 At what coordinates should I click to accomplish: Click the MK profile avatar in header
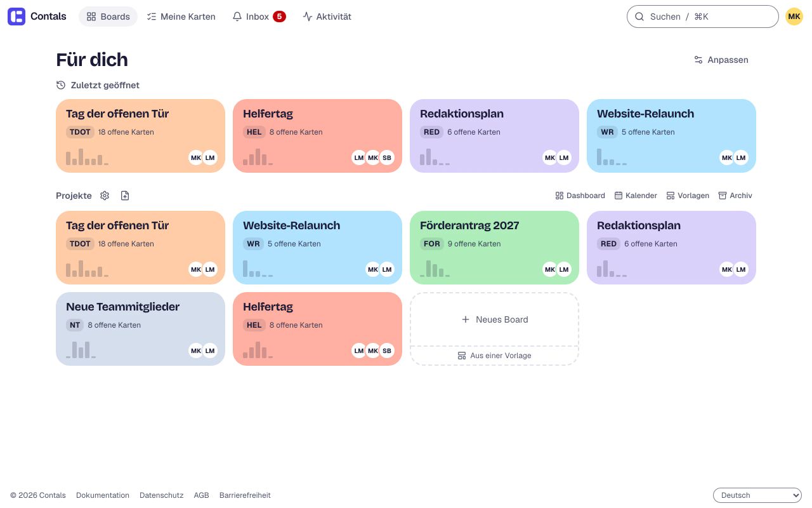pos(794,17)
